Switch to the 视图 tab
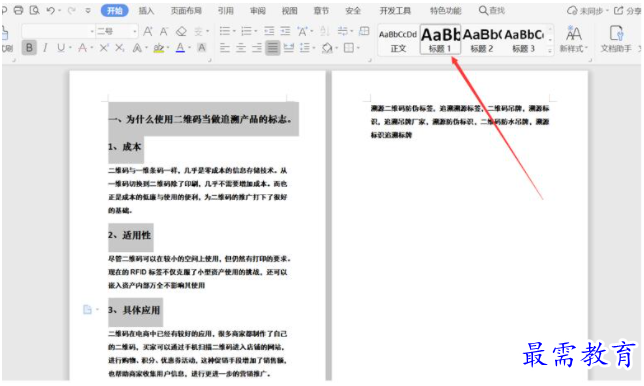The height and width of the screenshot is (386, 644). pyautogui.click(x=290, y=11)
